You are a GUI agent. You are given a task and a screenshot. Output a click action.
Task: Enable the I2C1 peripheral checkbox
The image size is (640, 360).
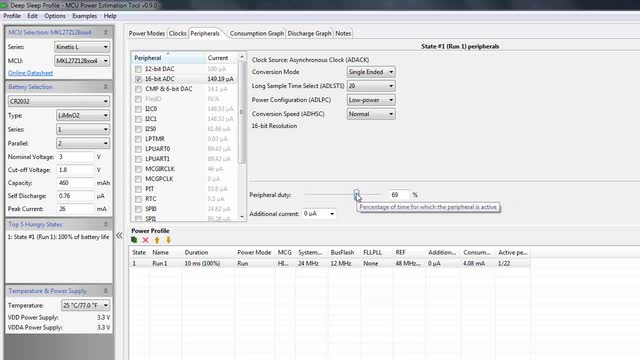coord(138,119)
